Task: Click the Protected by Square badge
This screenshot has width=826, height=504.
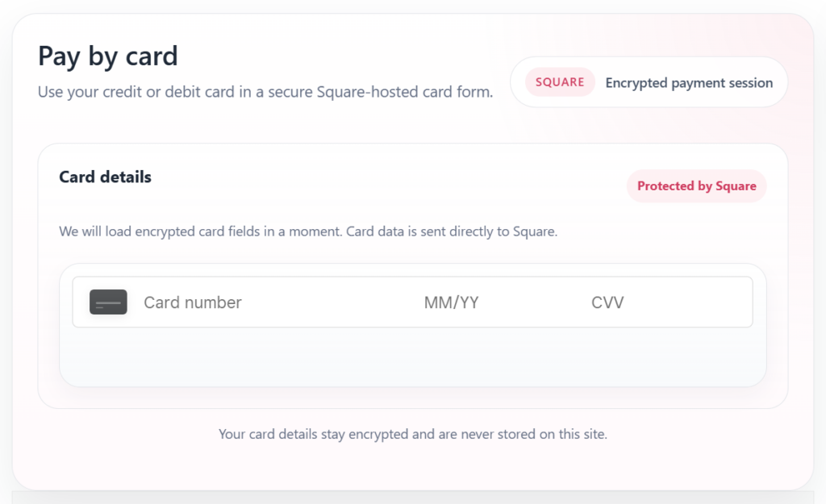Action: [x=696, y=186]
